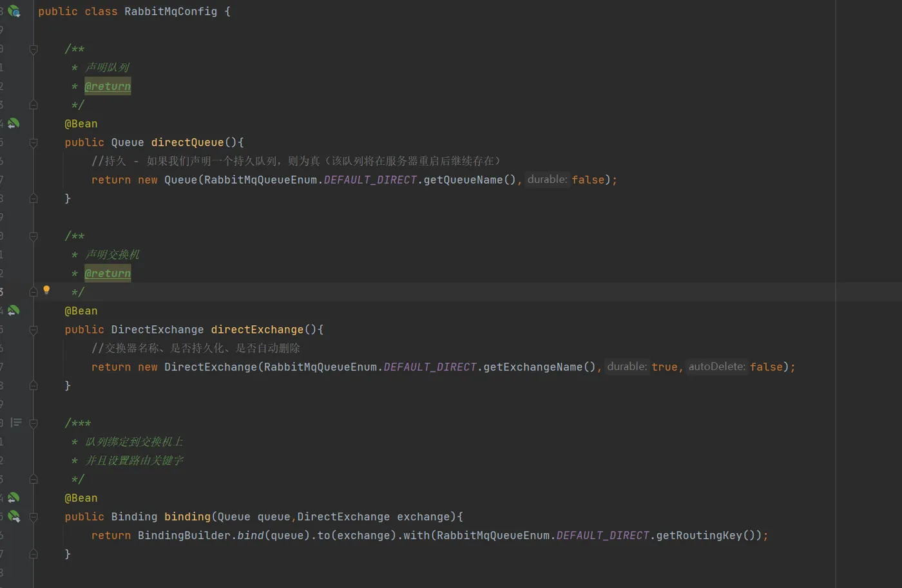
Task: Collapse the 声明队列 Javadoc comment at its /** line
Action: pos(34,49)
